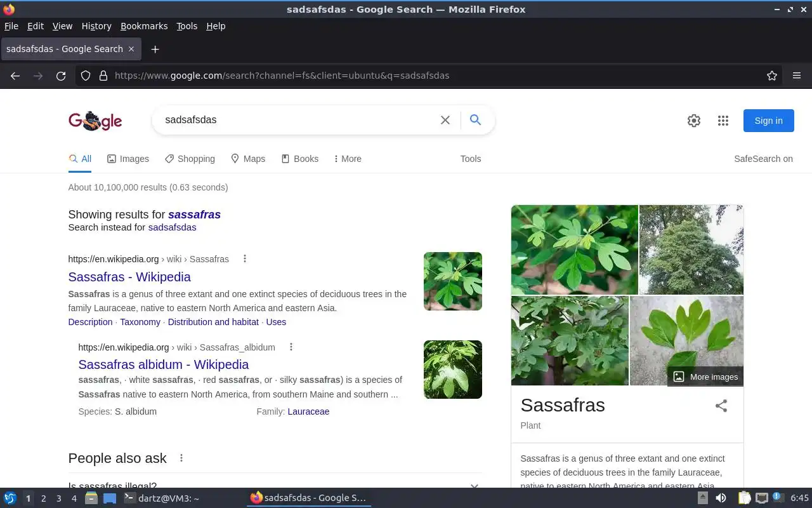Share the Sassafras knowledge panel
Image resolution: width=812 pixels, height=508 pixels.
coord(721,406)
